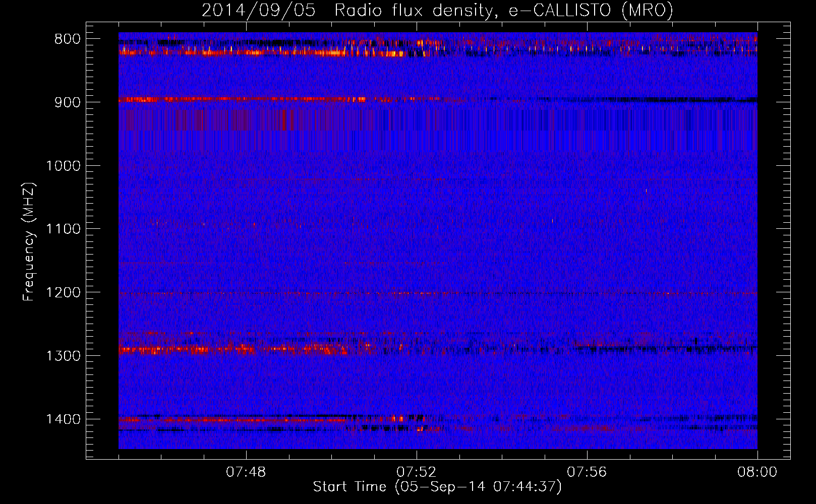Click the 07:52 time tick label
This screenshot has width=816, height=504.
pyautogui.click(x=417, y=472)
